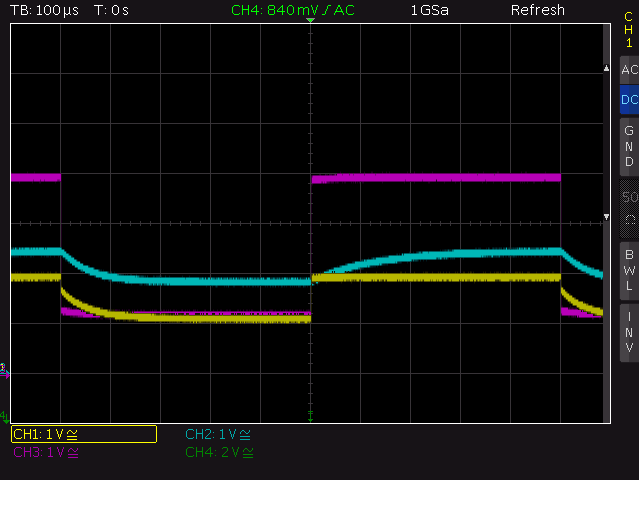This screenshot has width=640, height=520.
Task: Select the CH2 1 V channel label
Action: pos(218,434)
